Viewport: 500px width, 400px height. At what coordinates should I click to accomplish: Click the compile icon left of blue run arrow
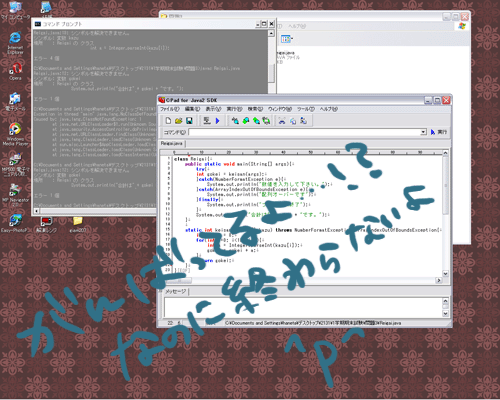(x=207, y=121)
